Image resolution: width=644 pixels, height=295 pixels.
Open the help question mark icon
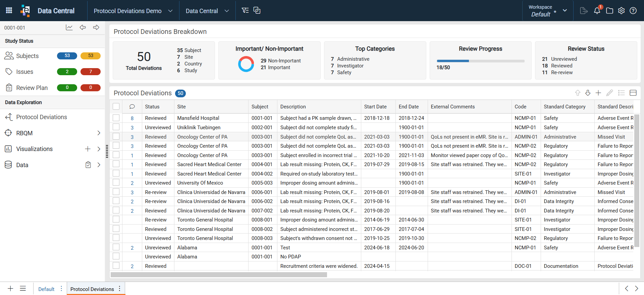coord(633,11)
